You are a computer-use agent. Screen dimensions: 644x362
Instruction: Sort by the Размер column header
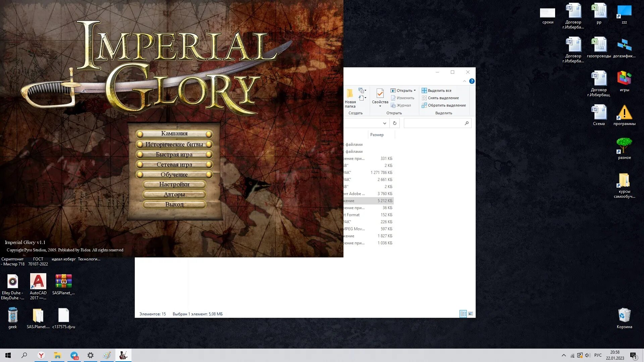[381, 135]
